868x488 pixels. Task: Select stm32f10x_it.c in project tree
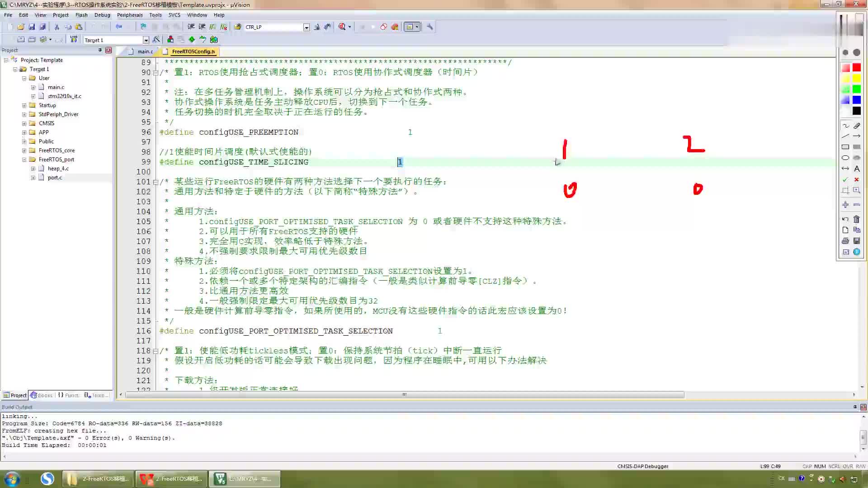point(65,96)
